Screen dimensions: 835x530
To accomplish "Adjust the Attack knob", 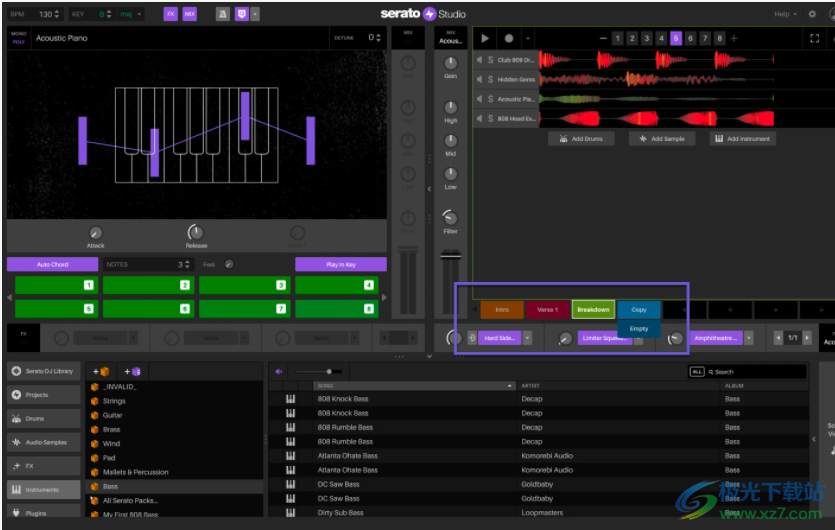I will [x=95, y=233].
